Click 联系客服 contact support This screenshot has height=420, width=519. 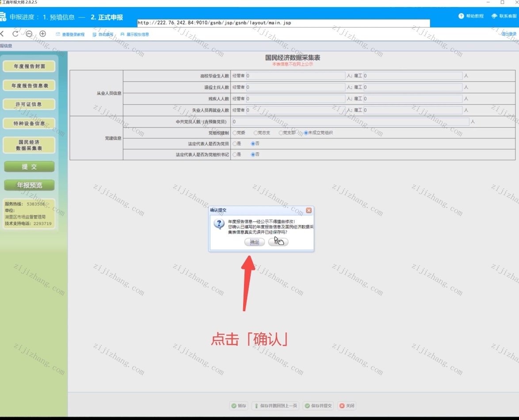coord(504,16)
